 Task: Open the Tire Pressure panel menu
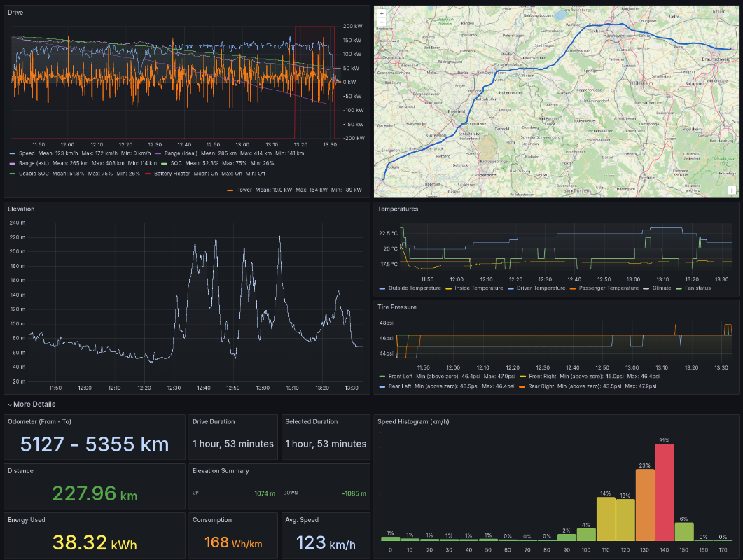coord(396,307)
